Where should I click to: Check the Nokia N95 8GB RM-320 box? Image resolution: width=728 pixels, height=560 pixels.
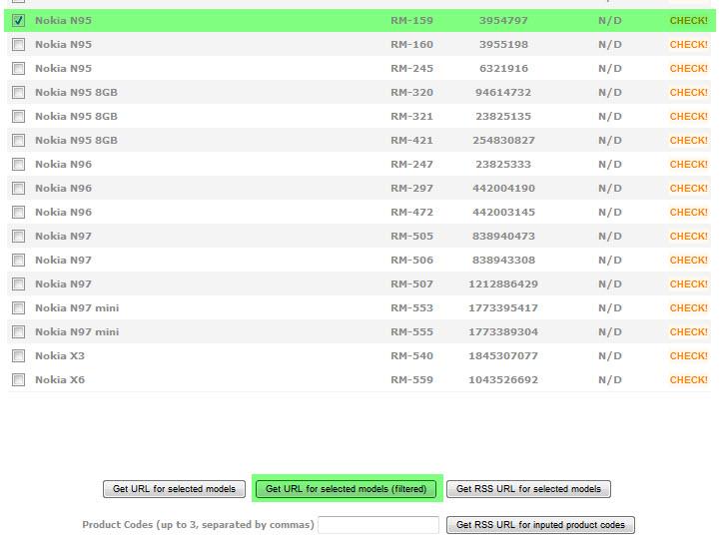coord(19,92)
